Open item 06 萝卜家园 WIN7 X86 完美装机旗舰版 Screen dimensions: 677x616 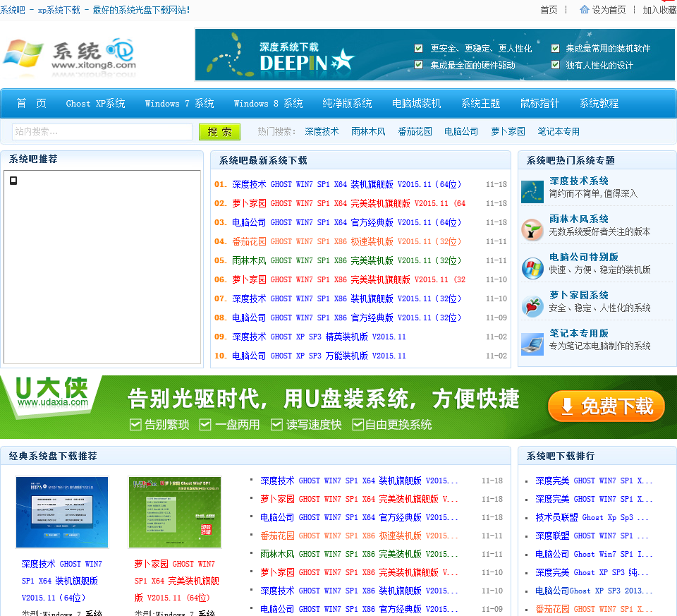(x=349, y=279)
